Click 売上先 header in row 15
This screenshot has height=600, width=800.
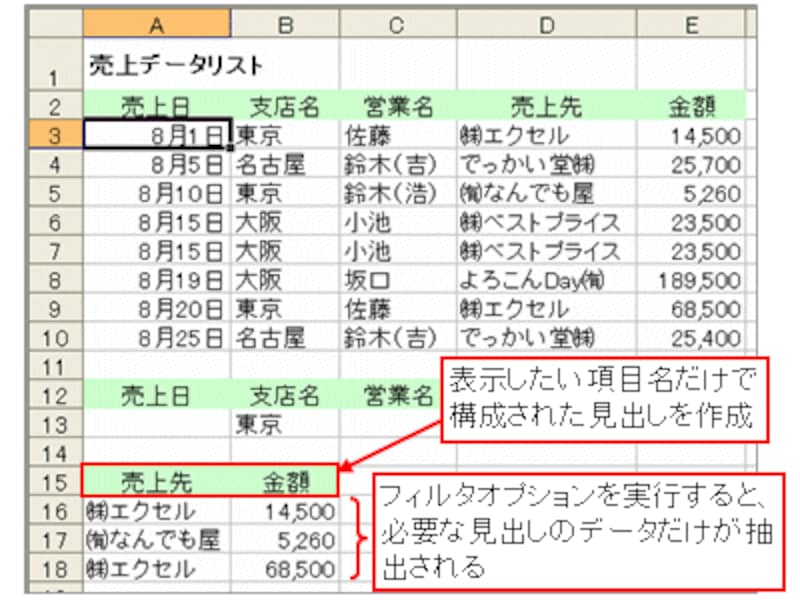157,482
